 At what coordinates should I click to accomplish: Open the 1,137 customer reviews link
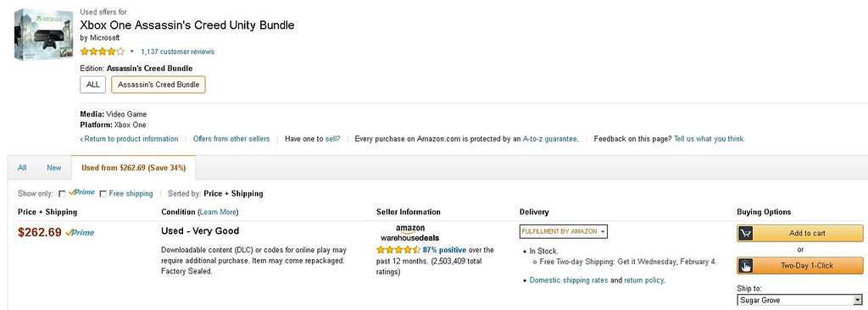(x=177, y=52)
